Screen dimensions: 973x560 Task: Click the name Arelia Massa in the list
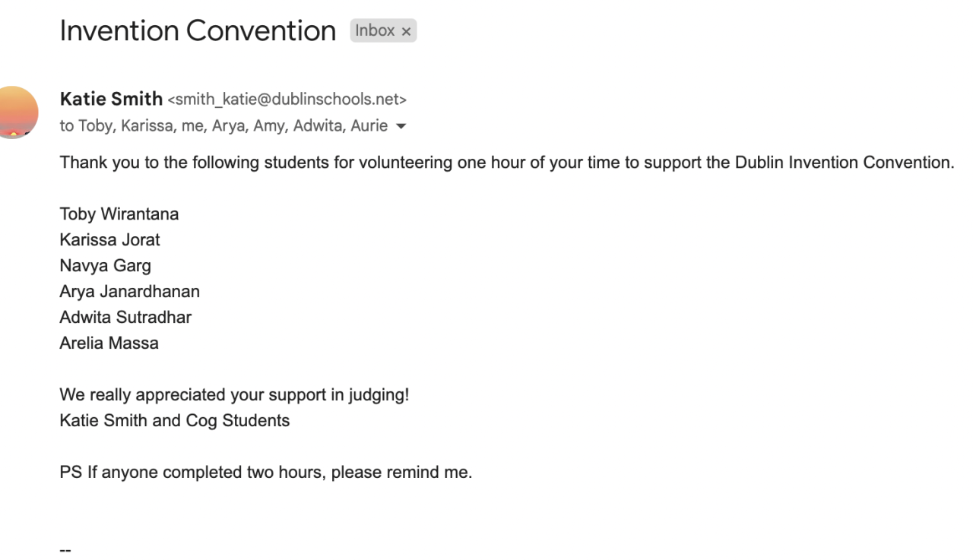(x=109, y=343)
